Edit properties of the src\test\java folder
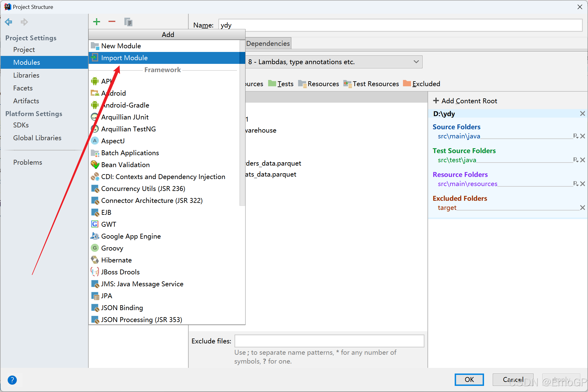588x392 pixels. pos(575,160)
